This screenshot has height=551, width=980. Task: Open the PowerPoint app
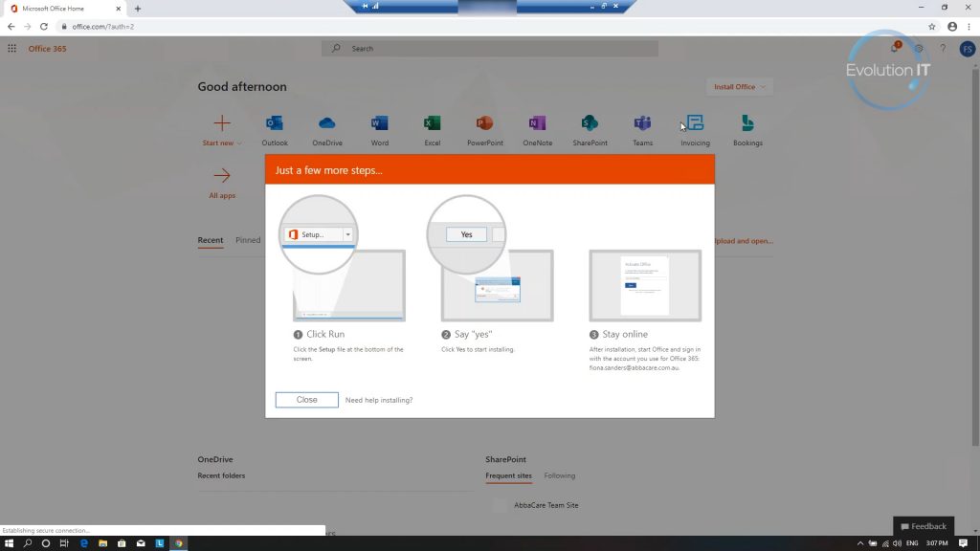tap(484, 130)
